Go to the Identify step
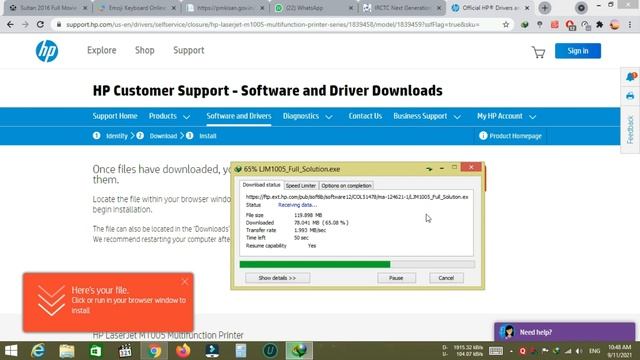This screenshot has width=640, height=360. tap(110, 136)
